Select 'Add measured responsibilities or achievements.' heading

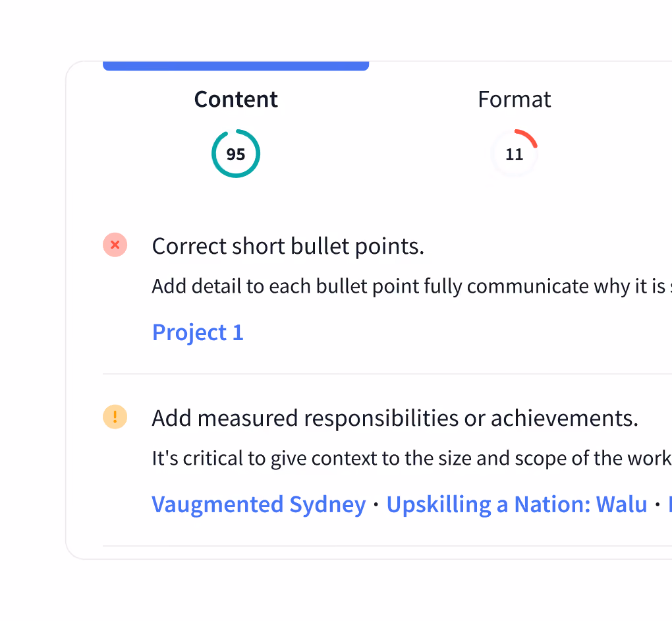395,418
